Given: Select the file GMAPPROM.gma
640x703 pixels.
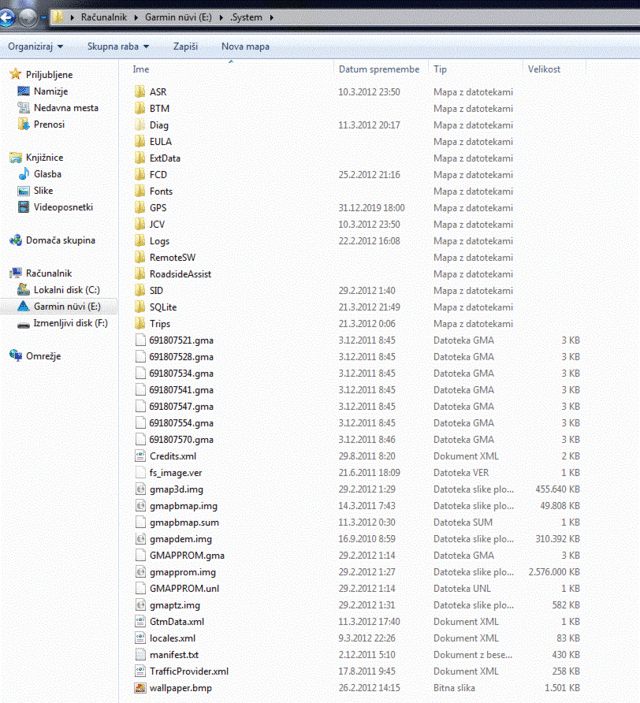Looking at the screenshot, I should (187, 555).
